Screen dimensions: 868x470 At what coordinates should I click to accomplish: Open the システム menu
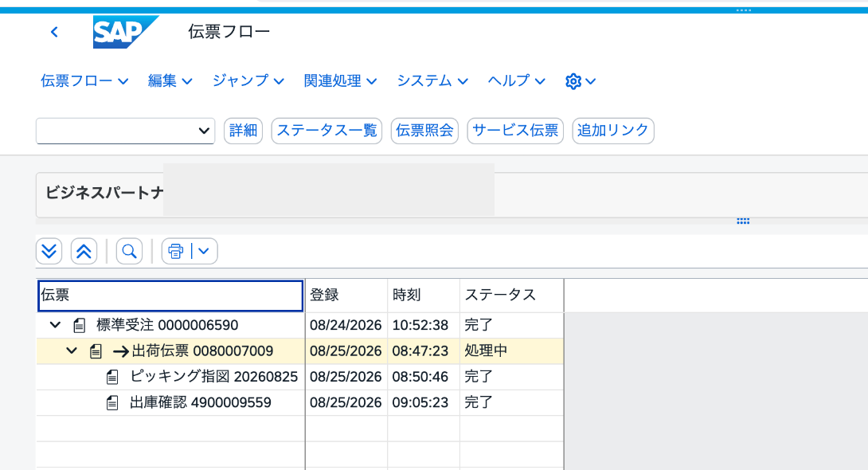(x=432, y=80)
